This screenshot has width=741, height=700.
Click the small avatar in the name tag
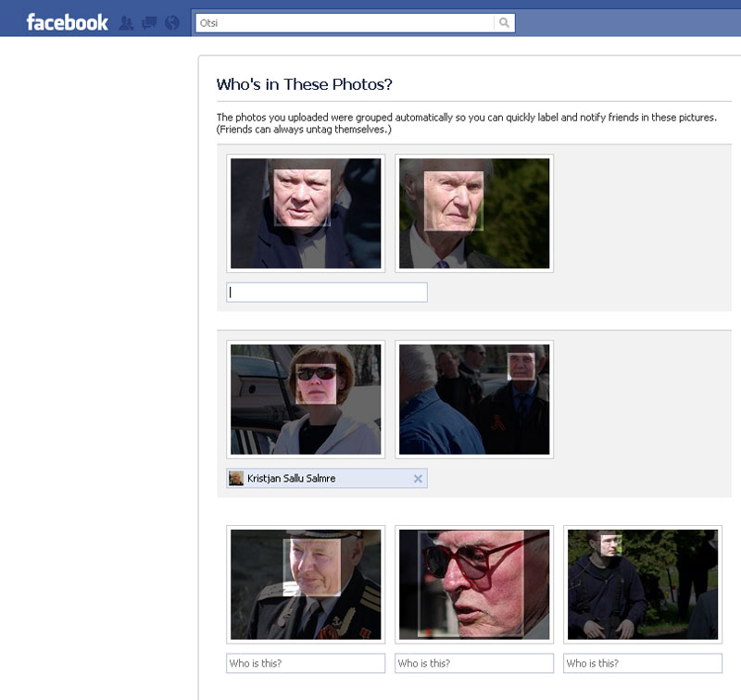(236, 479)
